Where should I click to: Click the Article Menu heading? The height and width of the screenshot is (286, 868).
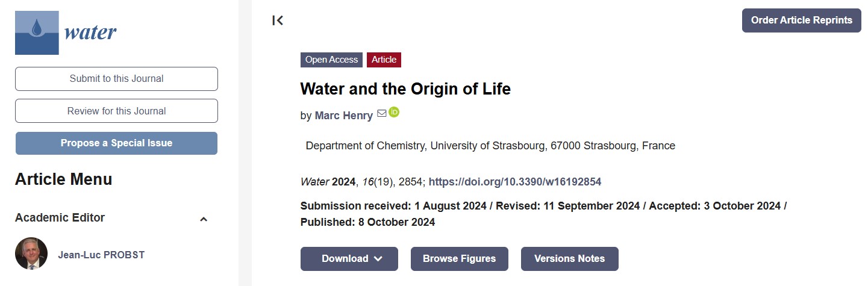(x=63, y=179)
